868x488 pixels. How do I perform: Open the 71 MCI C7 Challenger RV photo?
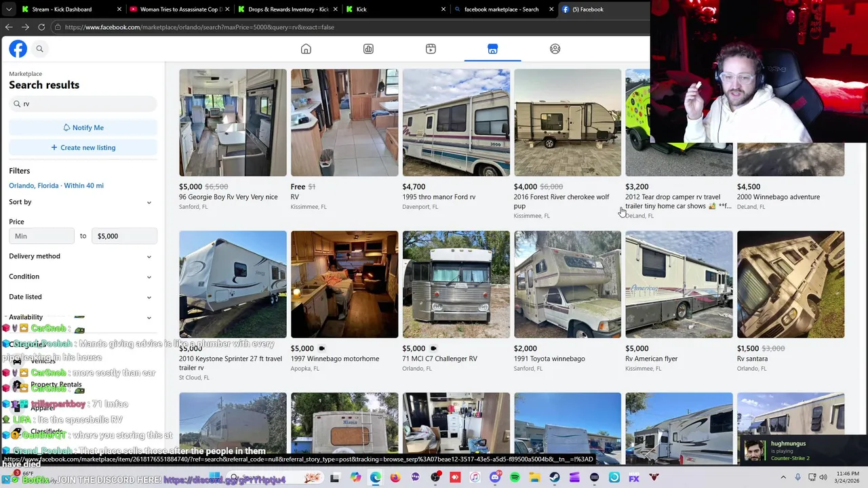coord(456,285)
